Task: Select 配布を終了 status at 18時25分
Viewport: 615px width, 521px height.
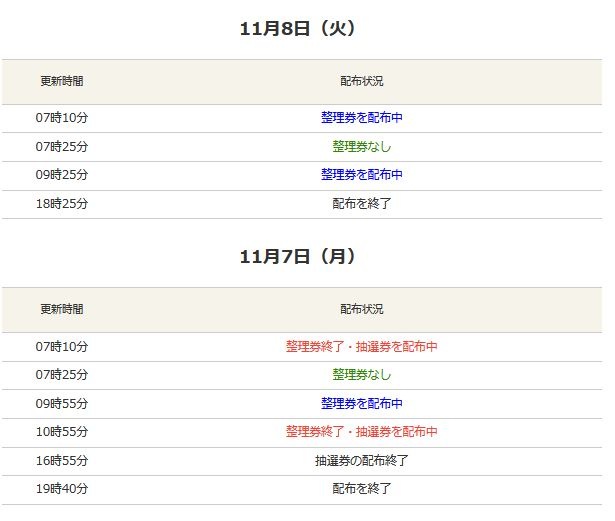Action: (361, 203)
